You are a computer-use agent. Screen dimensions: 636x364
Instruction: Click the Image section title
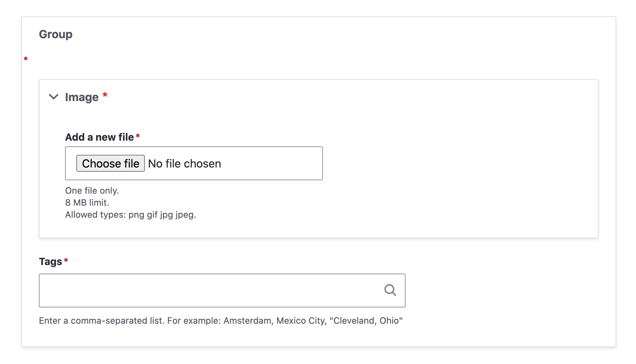point(82,97)
